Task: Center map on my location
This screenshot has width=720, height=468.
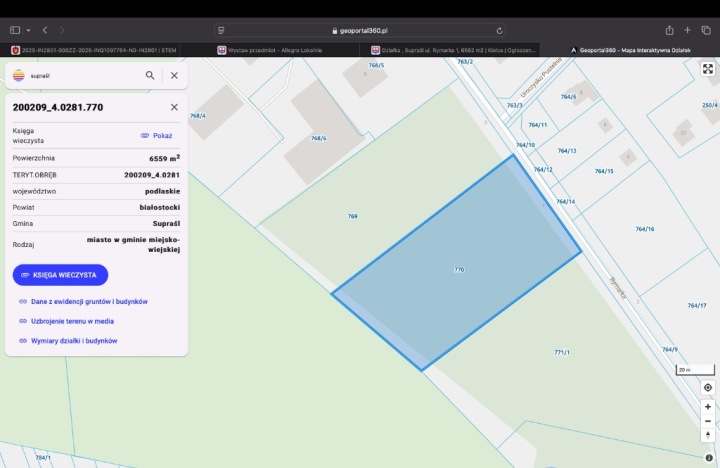Action: (x=708, y=387)
